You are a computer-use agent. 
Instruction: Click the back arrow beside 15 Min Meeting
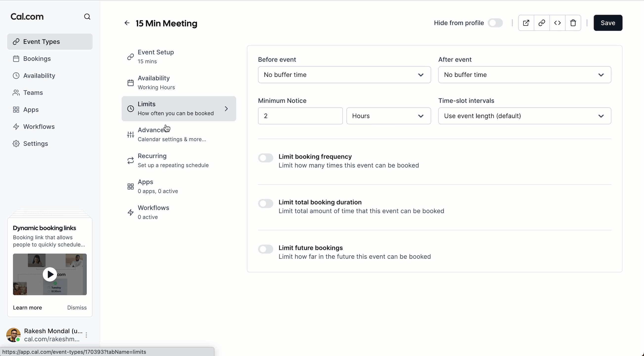coord(127,23)
